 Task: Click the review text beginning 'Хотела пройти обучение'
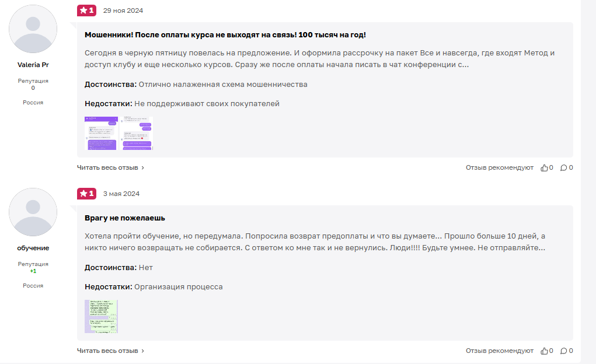pos(315,242)
